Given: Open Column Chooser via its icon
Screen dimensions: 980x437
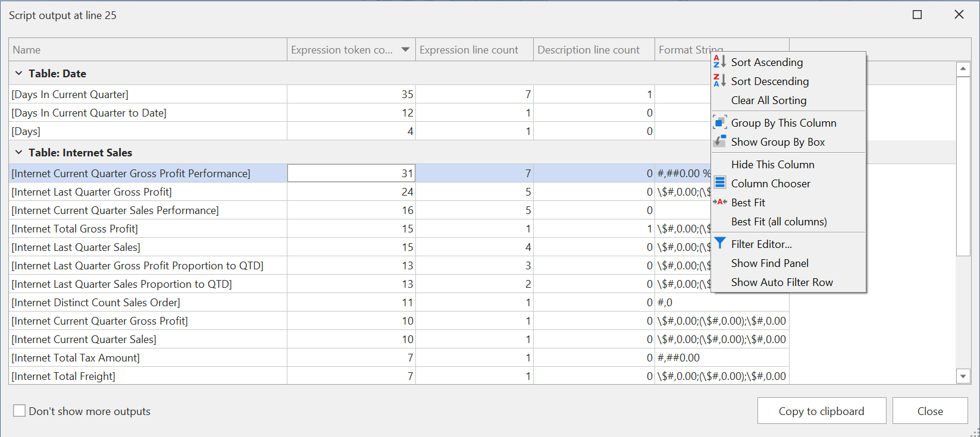Looking at the screenshot, I should (719, 183).
